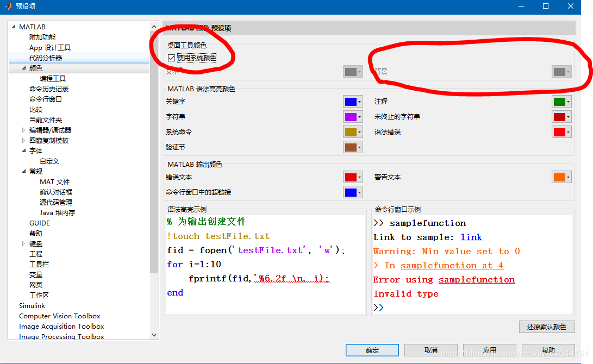Select Simulink in the tree
This screenshot has width=593, height=364.
(x=32, y=306)
